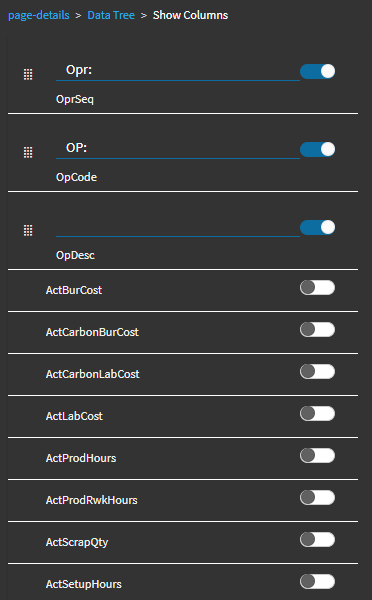Click the empty OpDesc label field
Screen dimensions: 372x600
click(178, 227)
